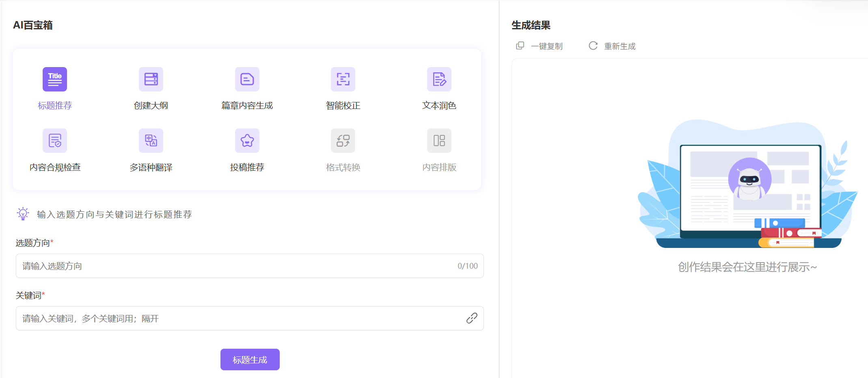This screenshot has height=378, width=868.
Task: Open the 内容合规检查 compliance icon
Action: tap(55, 141)
